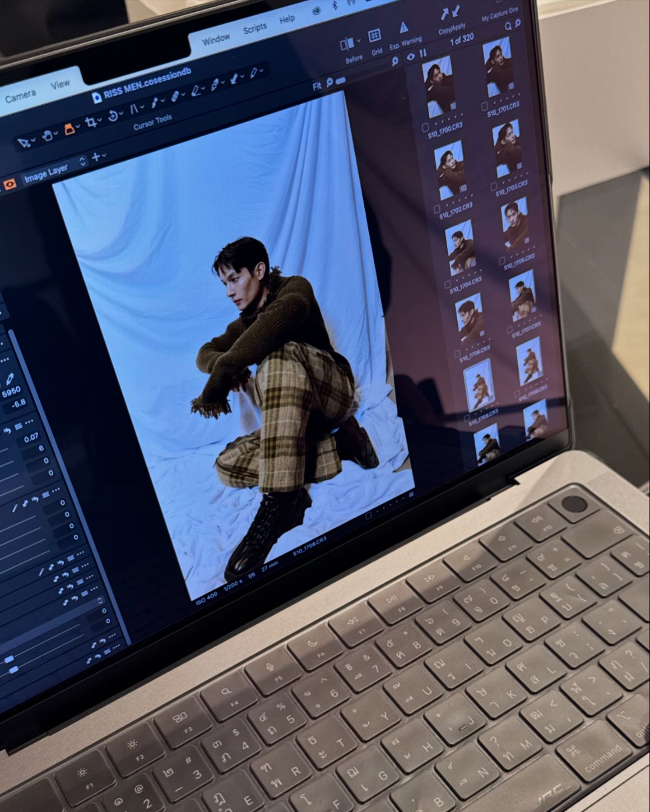Click the 6950 Kelvin value field
Viewport: 650px width, 812px height.
pyautogui.click(x=11, y=392)
